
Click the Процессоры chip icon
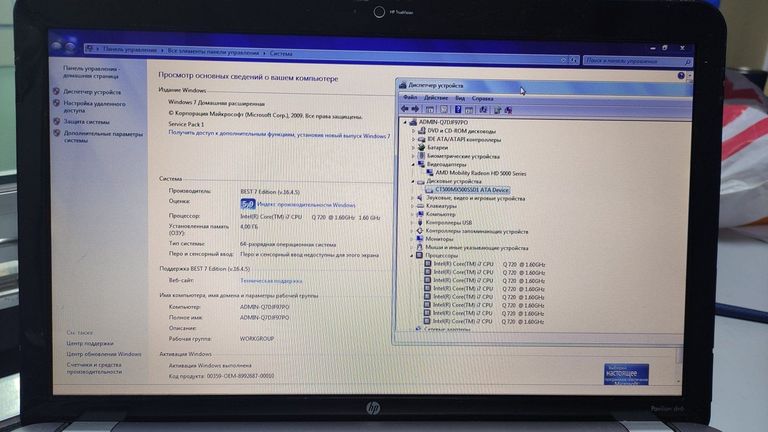tap(419, 255)
